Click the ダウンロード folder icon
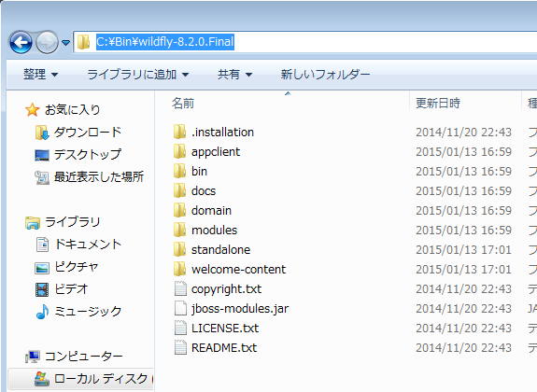537x392 pixels. [42, 133]
